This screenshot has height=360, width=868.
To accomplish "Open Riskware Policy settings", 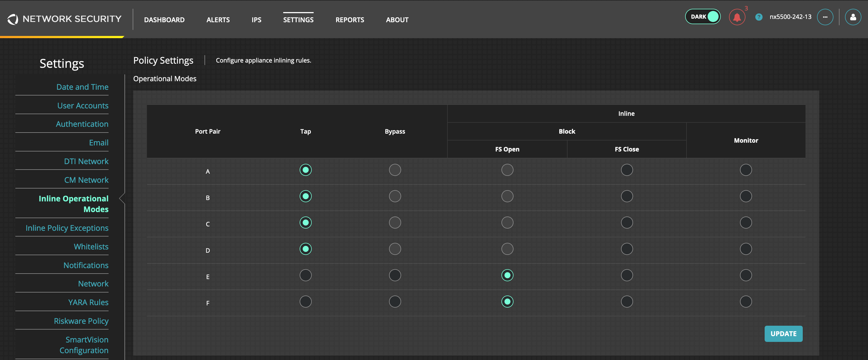I will (x=81, y=320).
